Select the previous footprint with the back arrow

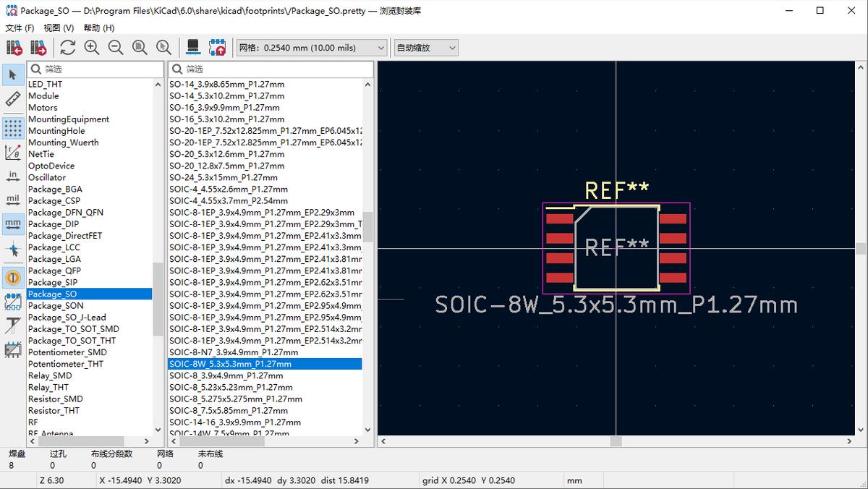pyautogui.click(x=16, y=46)
